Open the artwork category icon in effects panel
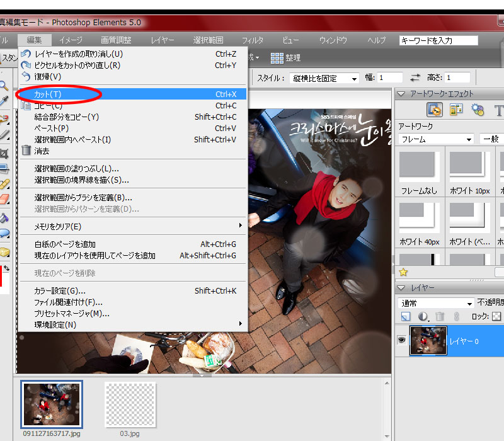This screenshot has width=504, height=441. click(435, 110)
